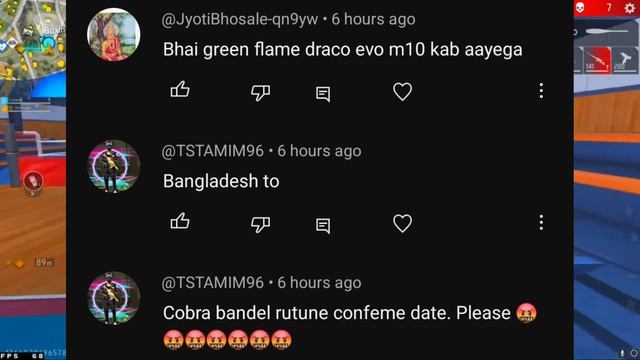640x360 pixels.
Task: Open @TSTAMIM96 username on Cobra bundle comment
Action: 213,282
